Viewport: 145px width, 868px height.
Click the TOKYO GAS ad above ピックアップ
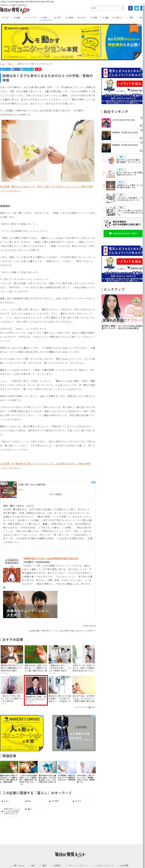point(122,264)
